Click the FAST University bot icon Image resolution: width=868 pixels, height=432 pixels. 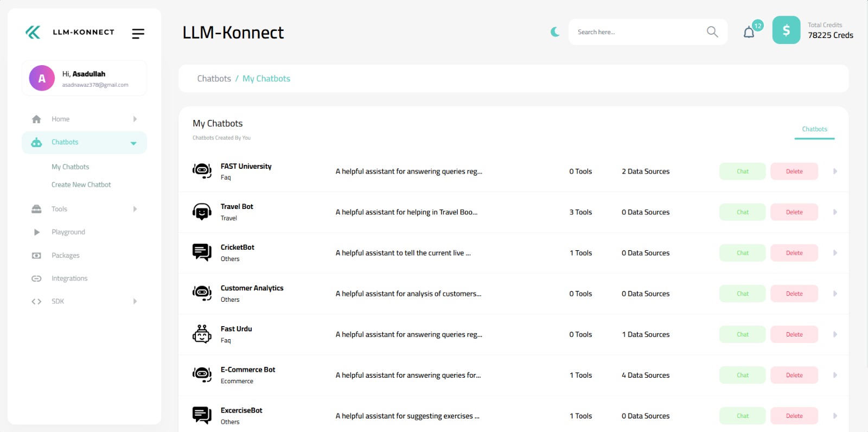[202, 171]
